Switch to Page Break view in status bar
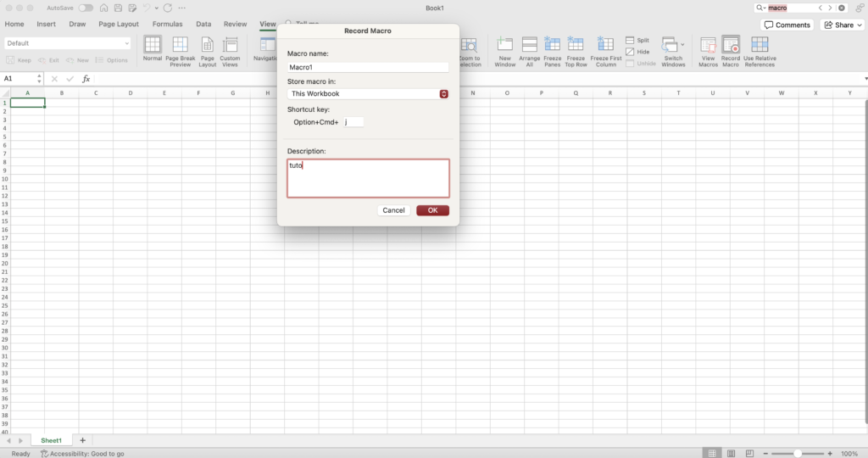 click(749, 453)
